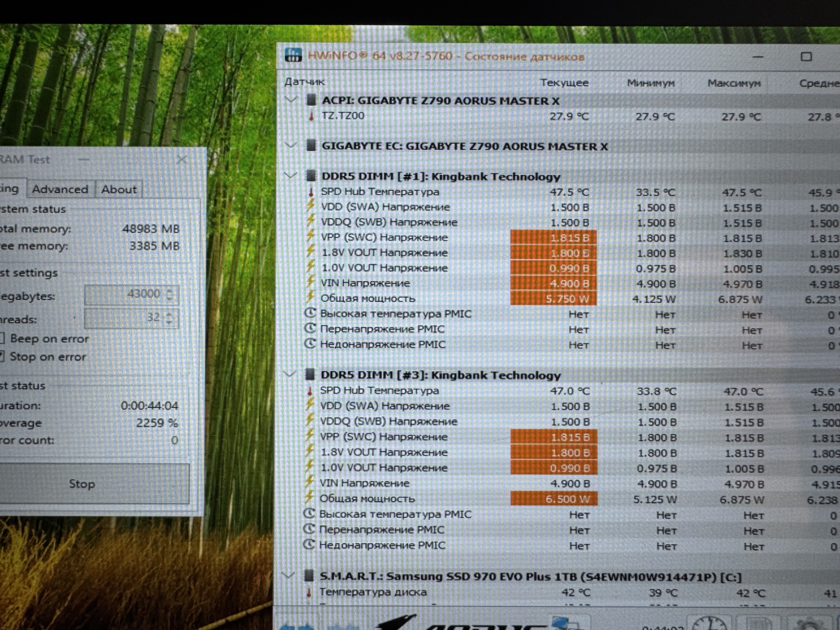
Task: Click the chip icon of DDR5 DIMM #1
Action: point(311,176)
